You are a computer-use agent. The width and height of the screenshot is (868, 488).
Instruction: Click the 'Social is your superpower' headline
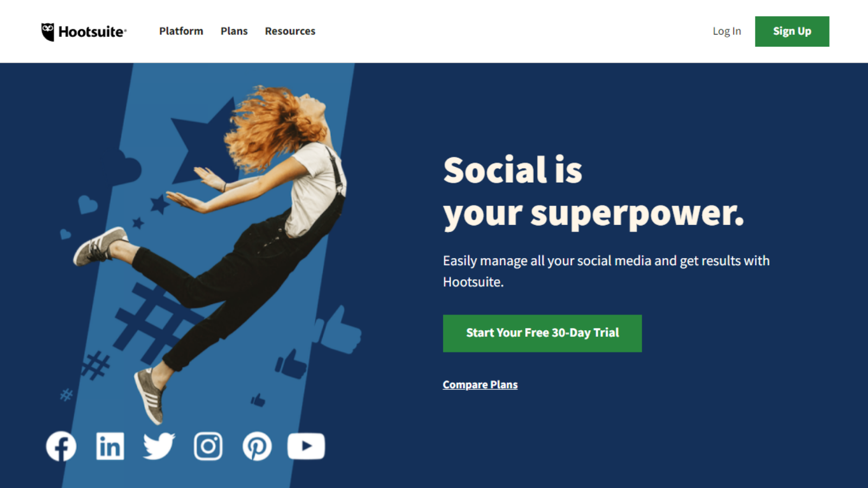click(x=593, y=192)
